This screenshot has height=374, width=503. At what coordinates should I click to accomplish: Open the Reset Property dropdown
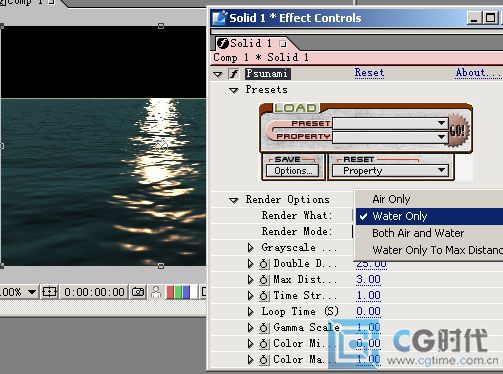coord(390,171)
